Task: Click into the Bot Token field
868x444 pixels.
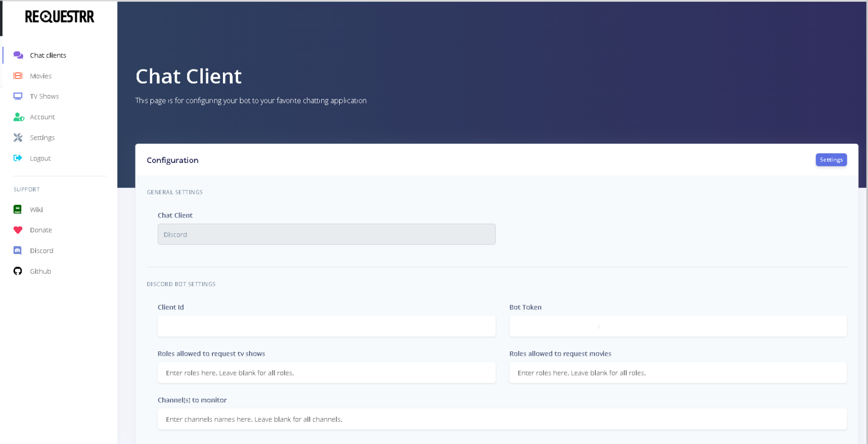Action: pyautogui.click(x=678, y=326)
